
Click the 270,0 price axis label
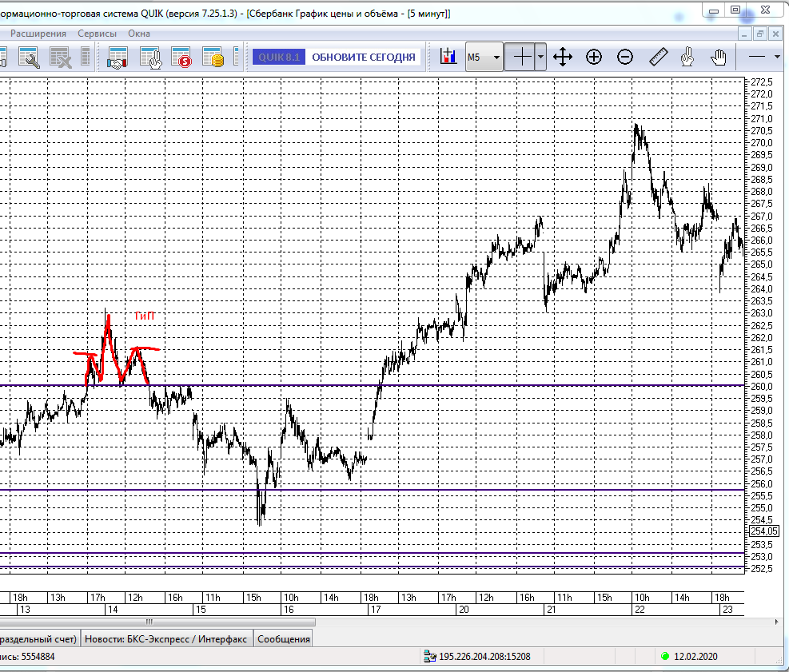coord(761,143)
